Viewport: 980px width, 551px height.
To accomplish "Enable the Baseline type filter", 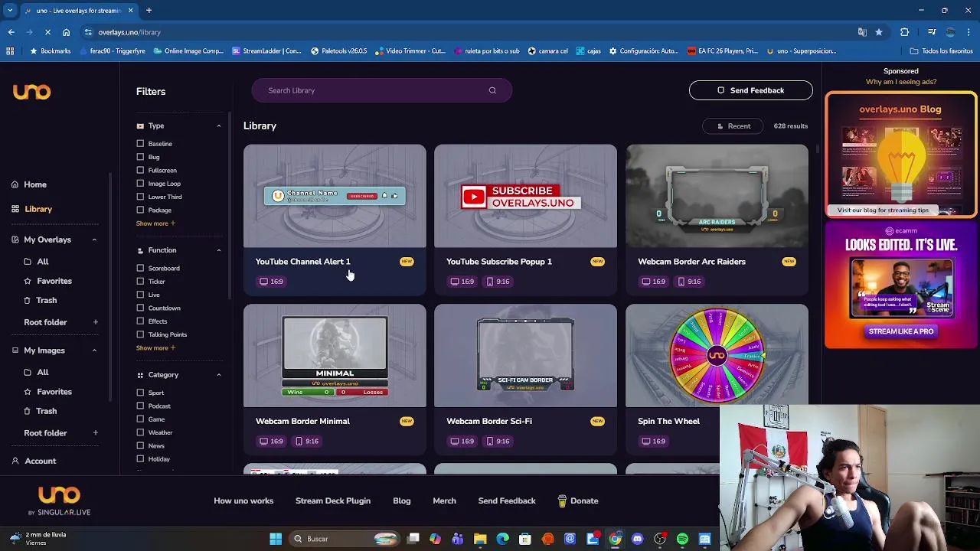I will (x=140, y=144).
